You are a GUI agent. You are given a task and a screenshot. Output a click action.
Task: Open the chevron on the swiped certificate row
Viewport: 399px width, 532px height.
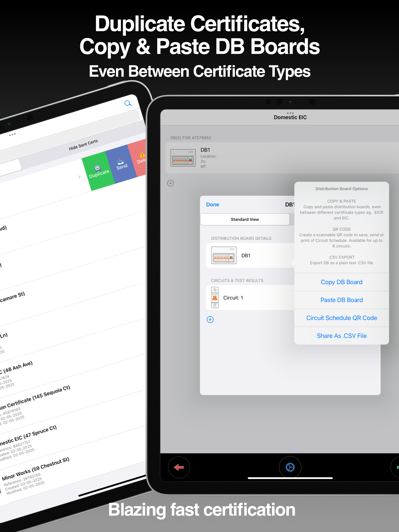[x=79, y=177]
